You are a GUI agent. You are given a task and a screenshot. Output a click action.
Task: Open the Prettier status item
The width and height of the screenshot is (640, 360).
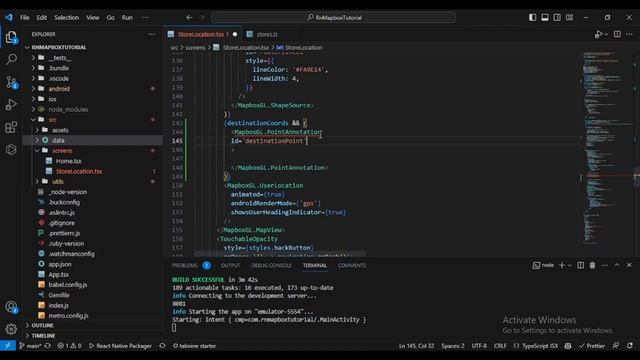[592, 346]
